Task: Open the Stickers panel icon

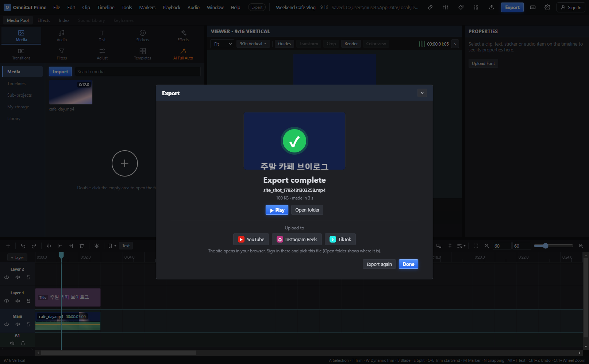Action: 143,36
